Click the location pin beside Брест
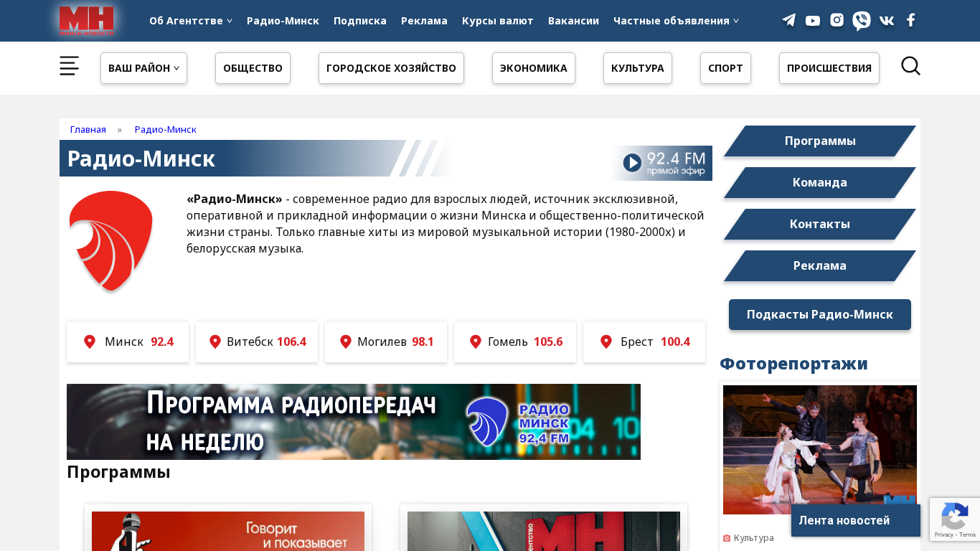980x551 pixels. tap(606, 342)
